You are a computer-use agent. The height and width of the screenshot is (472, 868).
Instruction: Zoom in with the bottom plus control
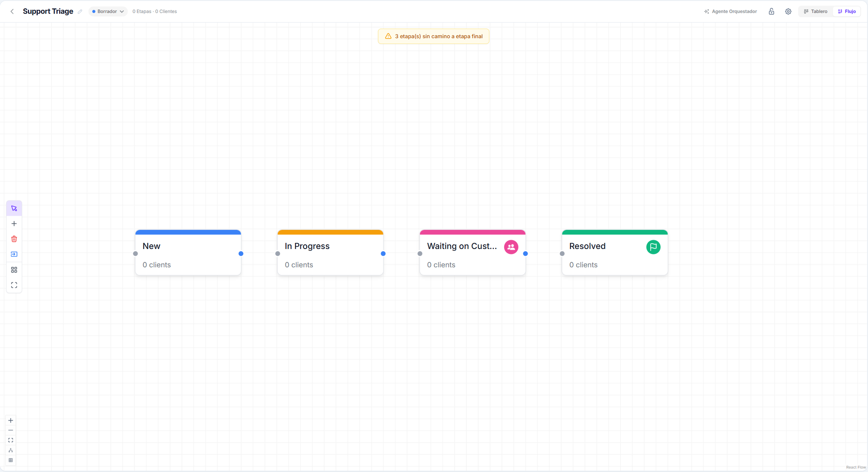11,420
